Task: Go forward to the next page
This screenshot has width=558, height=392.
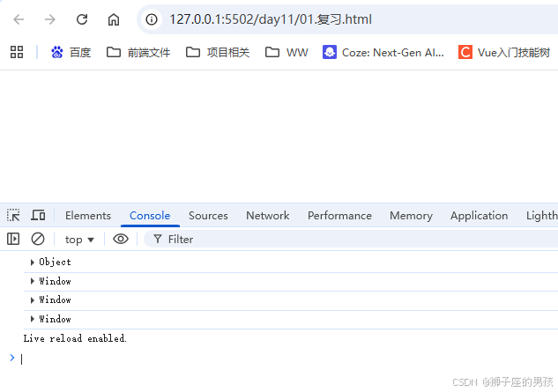Action: 50,19
